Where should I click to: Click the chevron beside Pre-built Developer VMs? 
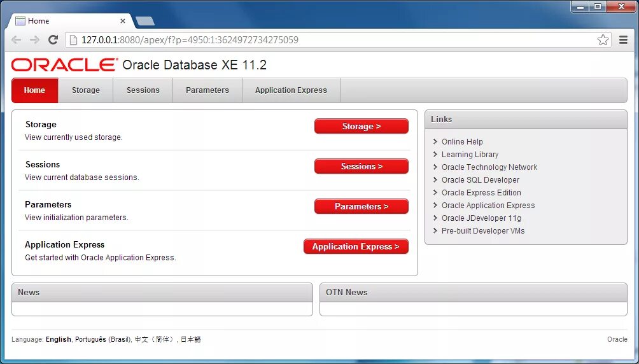coord(435,231)
